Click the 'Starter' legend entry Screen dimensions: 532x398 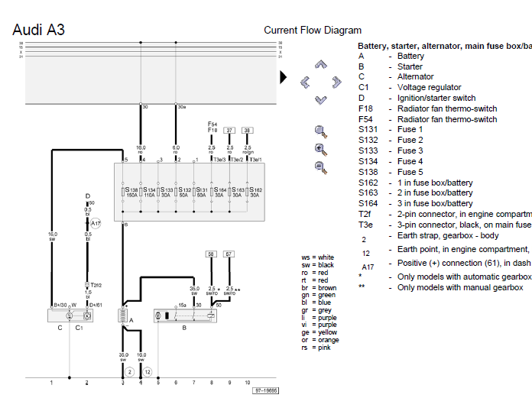click(410, 66)
